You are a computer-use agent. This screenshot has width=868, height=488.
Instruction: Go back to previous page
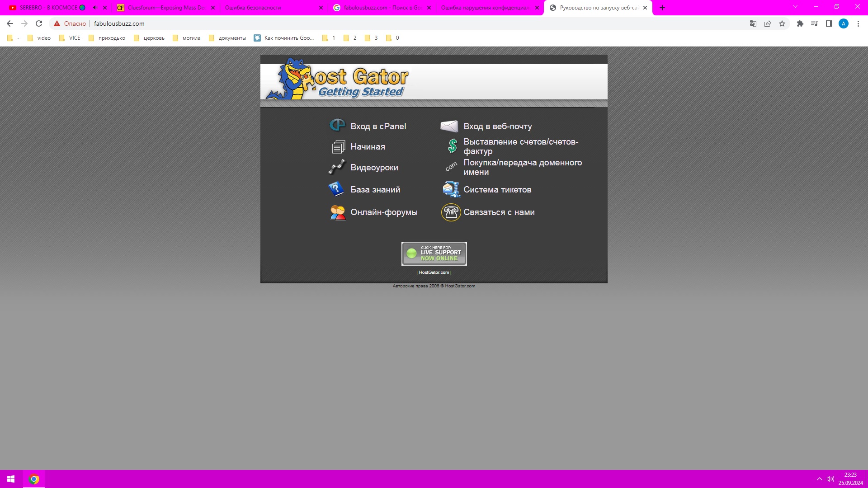click(10, 23)
